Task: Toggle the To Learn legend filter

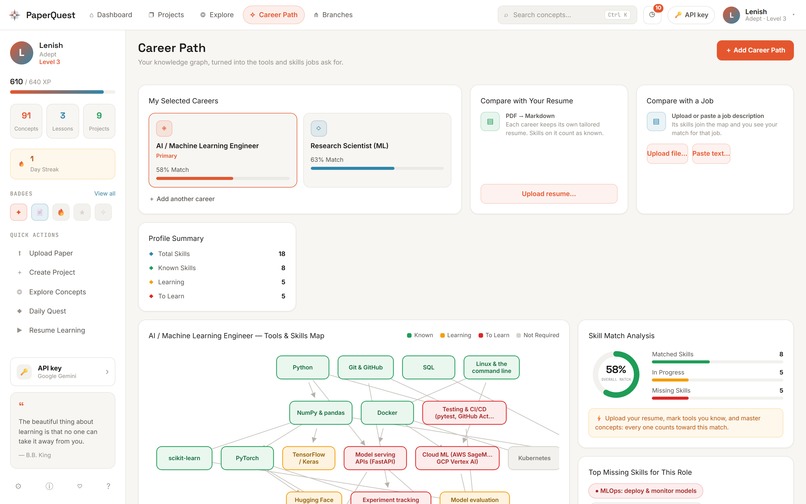Action: coord(494,335)
